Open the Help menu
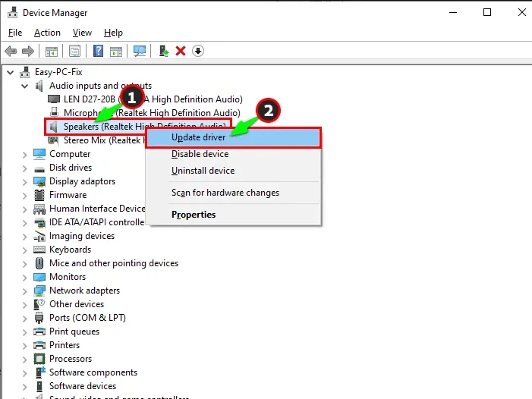Image resolution: width=532 pixels, height=399 pixels. tap(113, 33)
